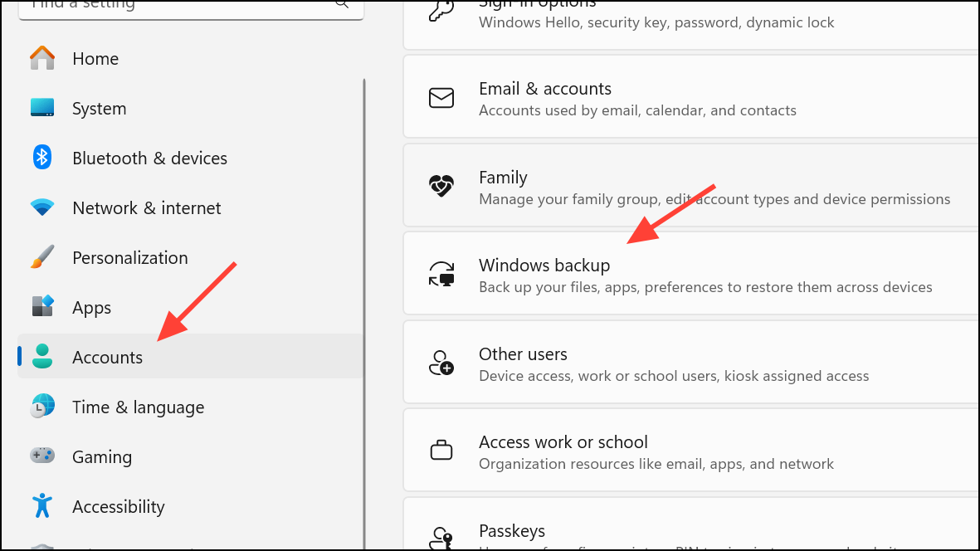The width and height of the screenshot is (980, 551).
Task: Click the System monitor icon
Action: (x=42, y=107)
